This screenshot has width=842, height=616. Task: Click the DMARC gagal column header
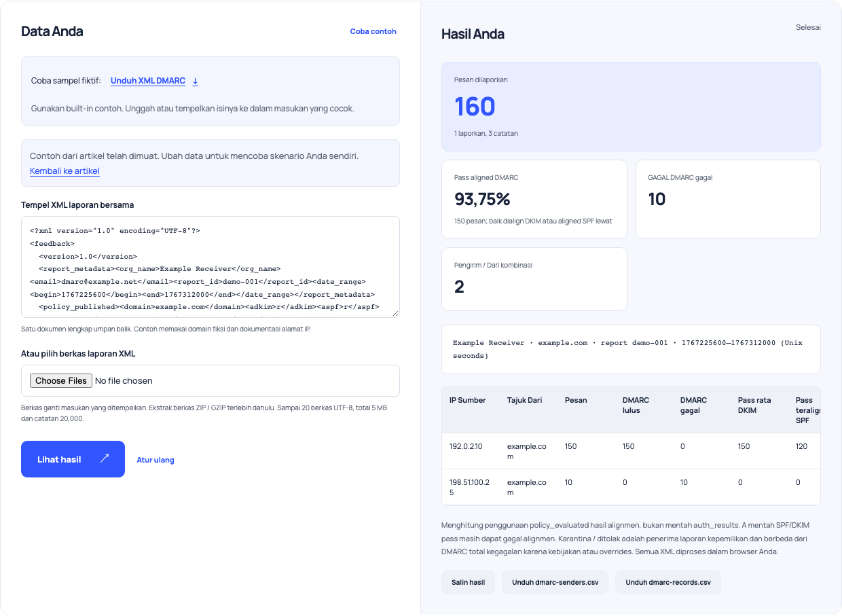point(694,405)
